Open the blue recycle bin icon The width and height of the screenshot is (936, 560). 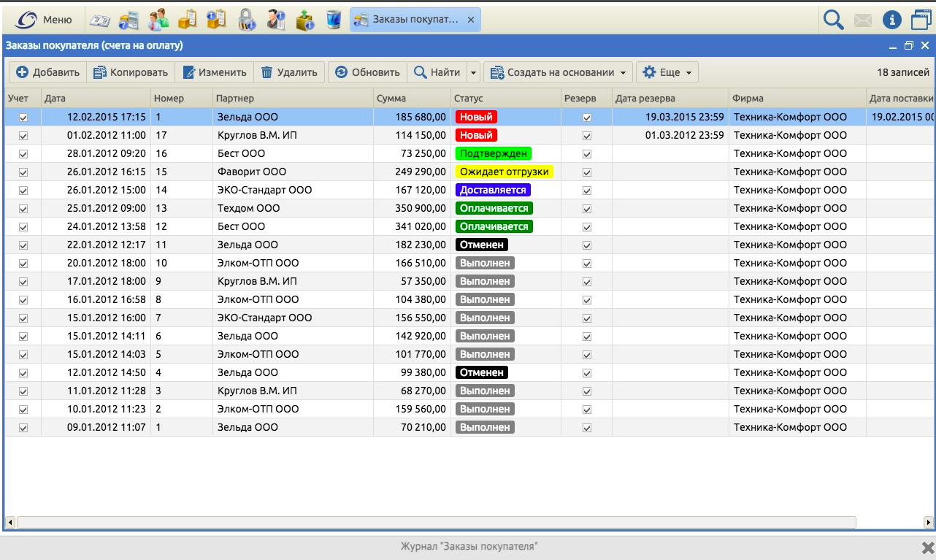point(334,20)
